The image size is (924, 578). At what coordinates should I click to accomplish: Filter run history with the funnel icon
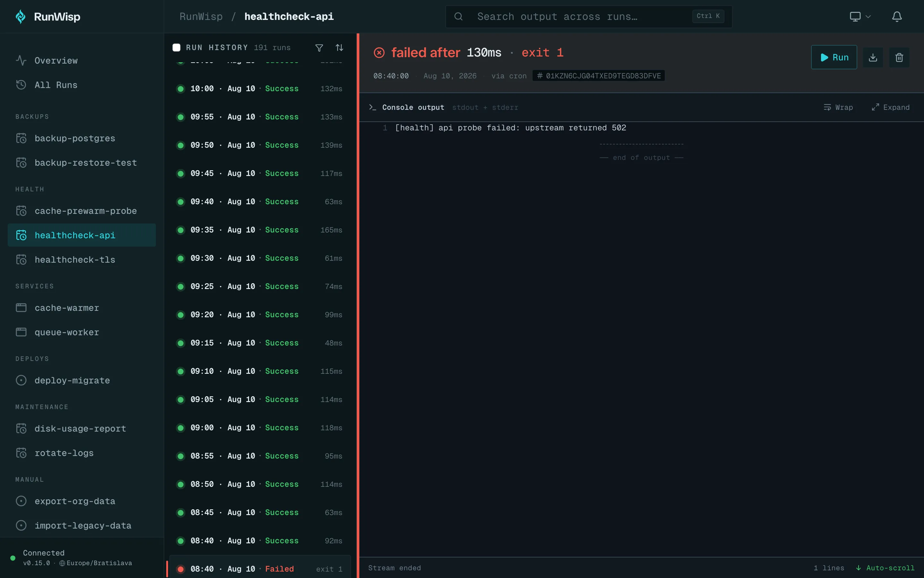tap(319, 48)
